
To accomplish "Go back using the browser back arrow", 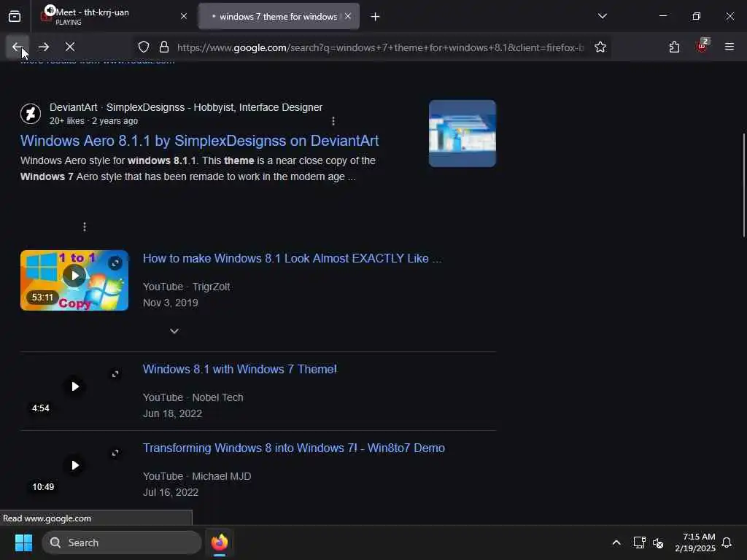I will (x=18, y=47).
